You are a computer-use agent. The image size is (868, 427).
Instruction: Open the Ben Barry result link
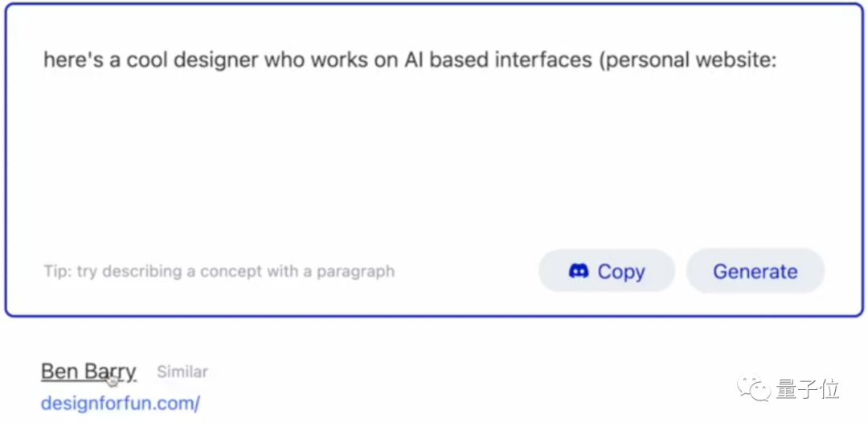point(88,372)
